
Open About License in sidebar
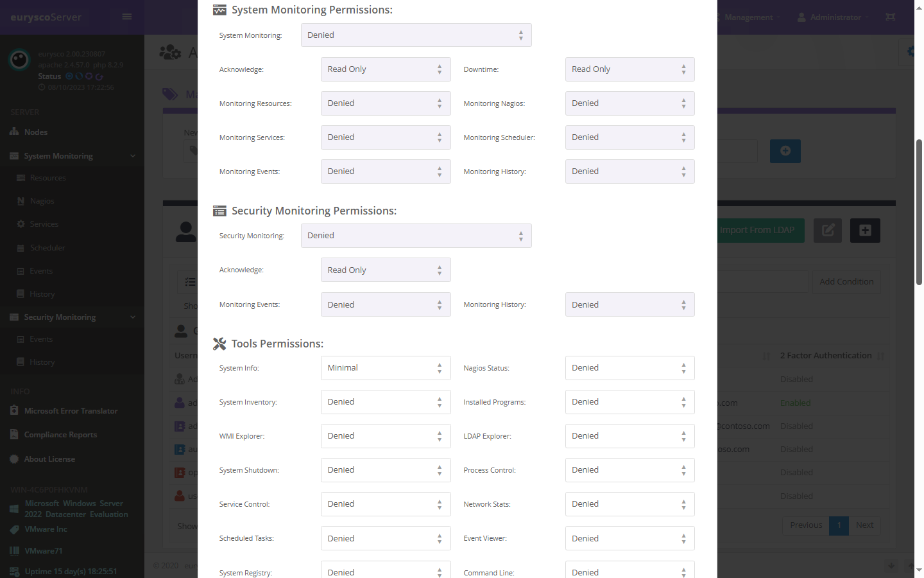point(49,459)
